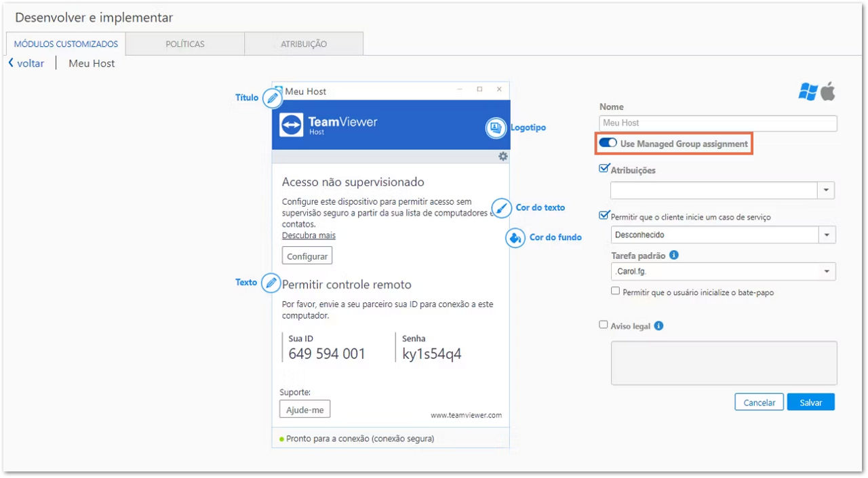Click the Salvar button
868x478 pixels.
click(x=811, y=402)
